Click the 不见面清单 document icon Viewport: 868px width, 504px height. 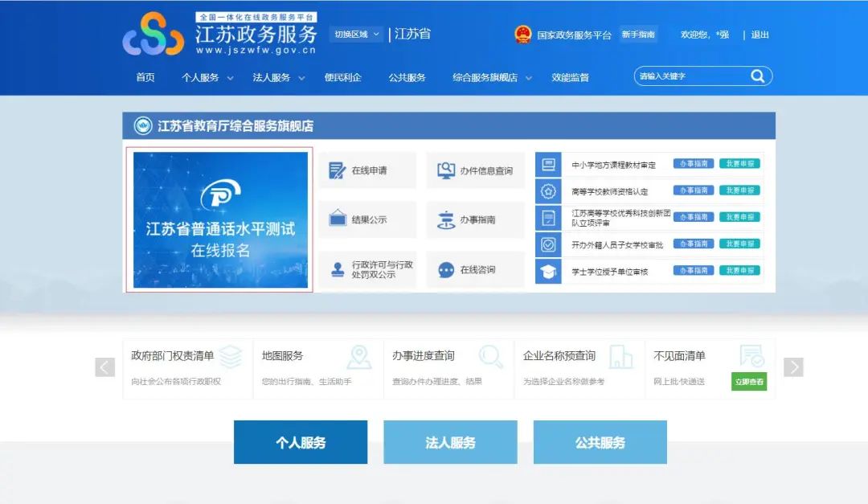tap(751, 356)
